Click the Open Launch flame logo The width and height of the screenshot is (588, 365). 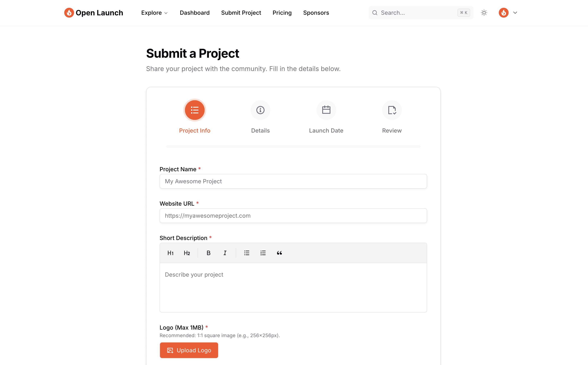tap(69, 13)
